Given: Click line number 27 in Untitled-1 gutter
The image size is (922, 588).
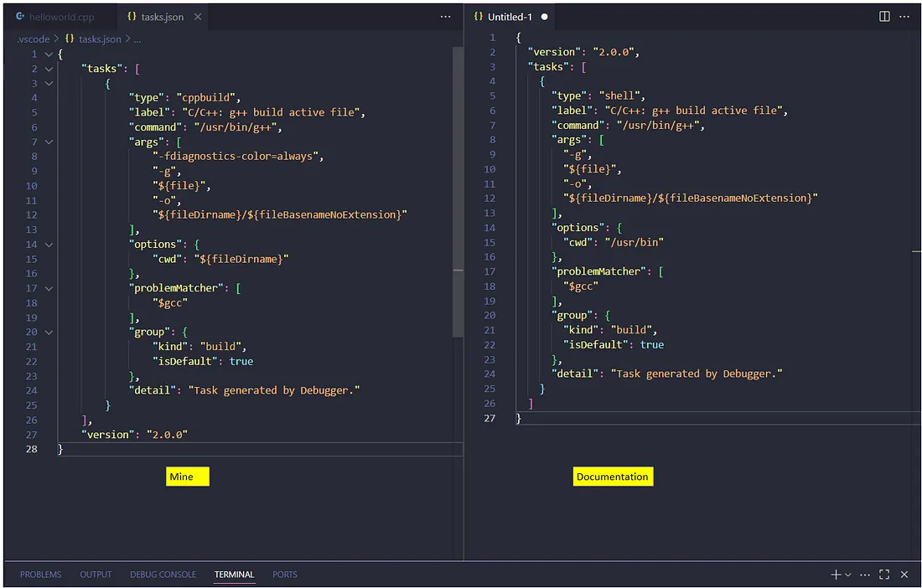Looking at the screenshot, I should point(489,418).
